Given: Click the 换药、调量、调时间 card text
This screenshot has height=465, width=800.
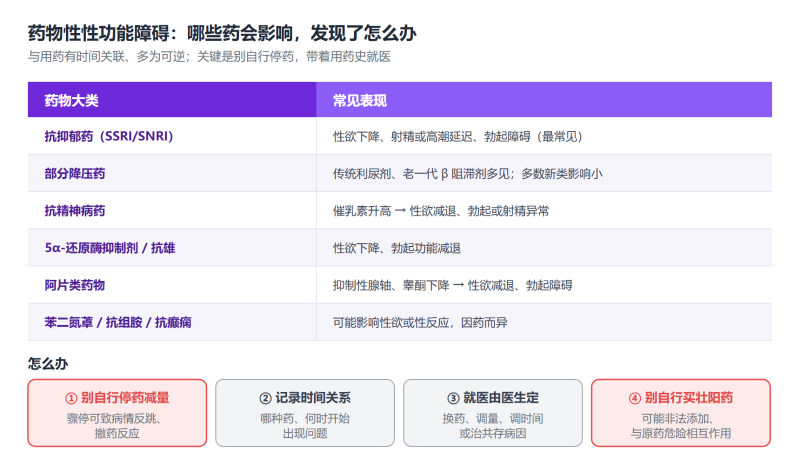Looking at the screenshot, I should pyautogui.click(x=493, y=426).
